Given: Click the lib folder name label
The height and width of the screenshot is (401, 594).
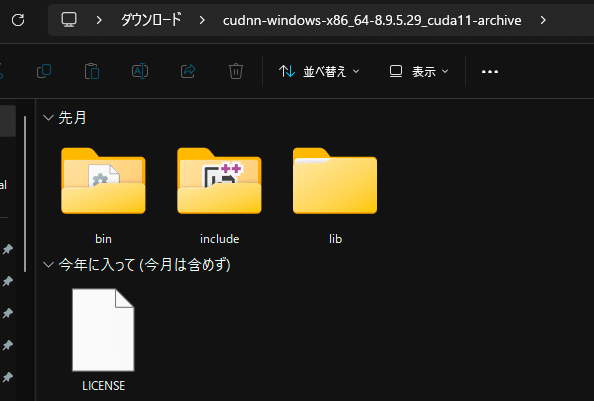Looking at the screenshot, I should pyautogui.click(x=335, y=239).
